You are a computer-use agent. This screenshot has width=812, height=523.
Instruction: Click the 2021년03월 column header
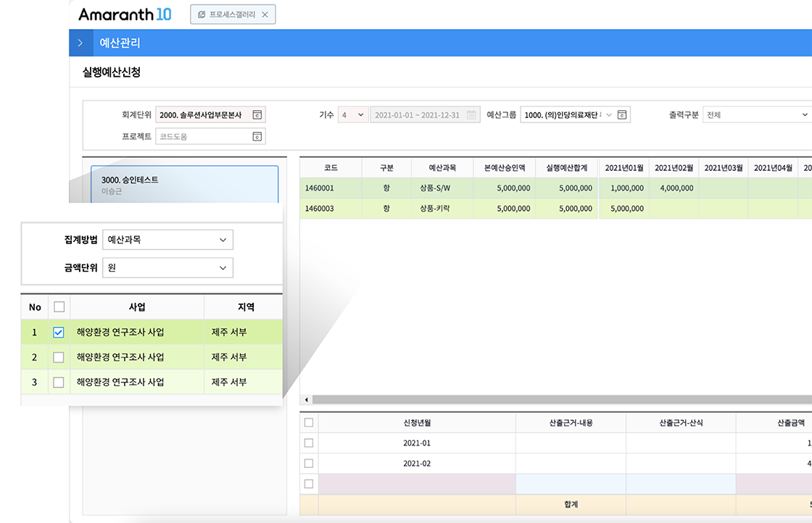coord(723,167)
